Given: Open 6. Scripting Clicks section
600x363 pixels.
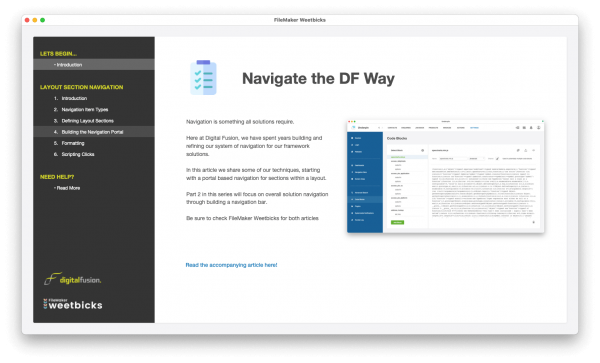Looking at the screenshot, I should pos(94,154).
